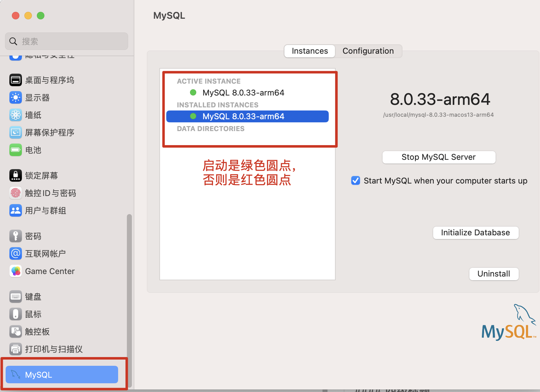Click the path /usr/local/mysql-8.0.33-macos13-arm64
The height and width of the screenshot is (392, 540).
[x=438, y=115]
